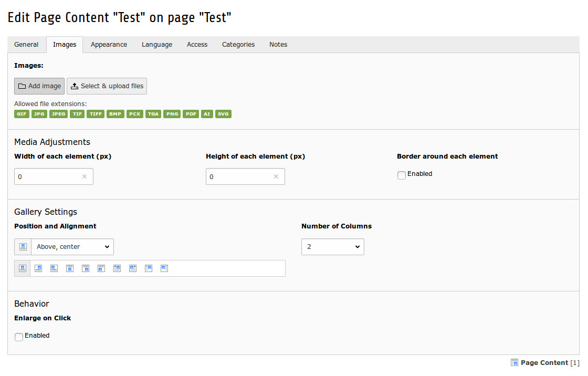Click the 'Behavior' section heading
This screenshot has height=376, width=588.
(31, 304)
